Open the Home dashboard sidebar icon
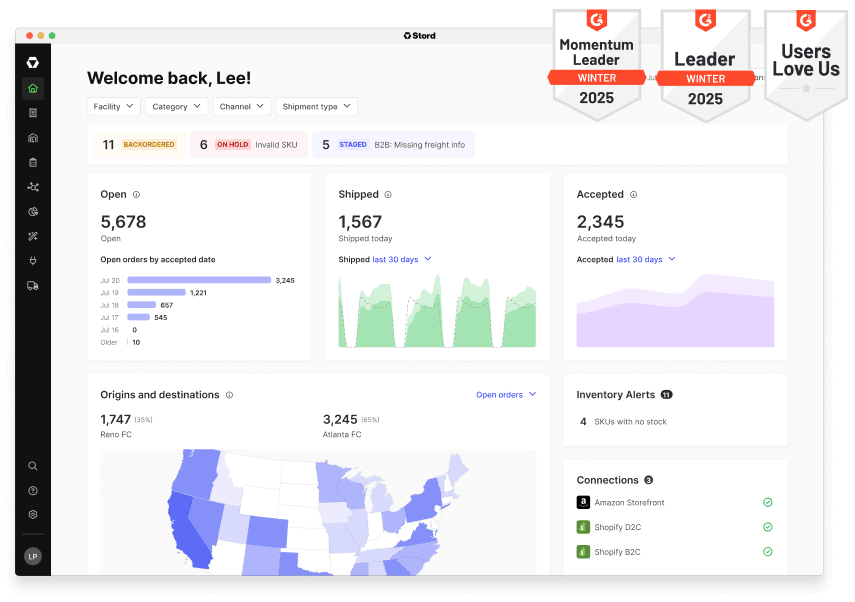Screen dimensions: 855x602 click(33, 88)
